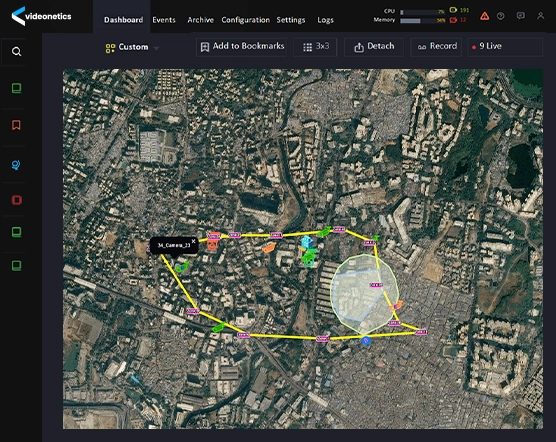556x442 pixels.
Task: Select the orange camera marker left of the building icon
Action: click(269, 247)
